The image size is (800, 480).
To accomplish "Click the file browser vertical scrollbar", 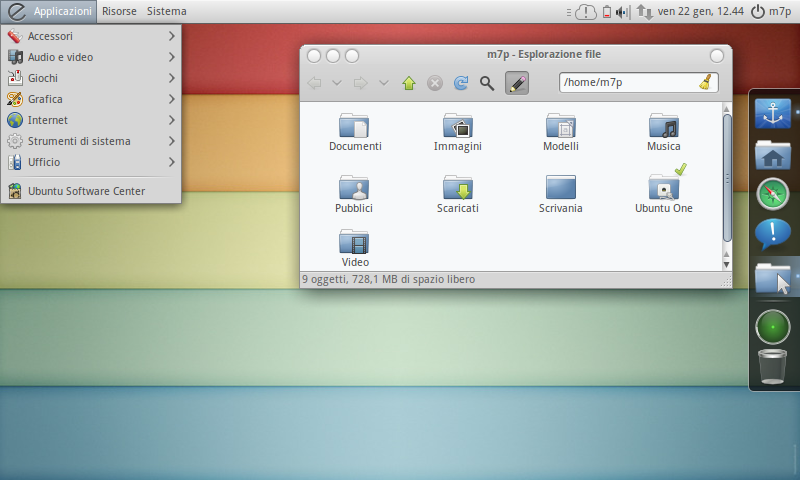I will click(x=727, y=178).
